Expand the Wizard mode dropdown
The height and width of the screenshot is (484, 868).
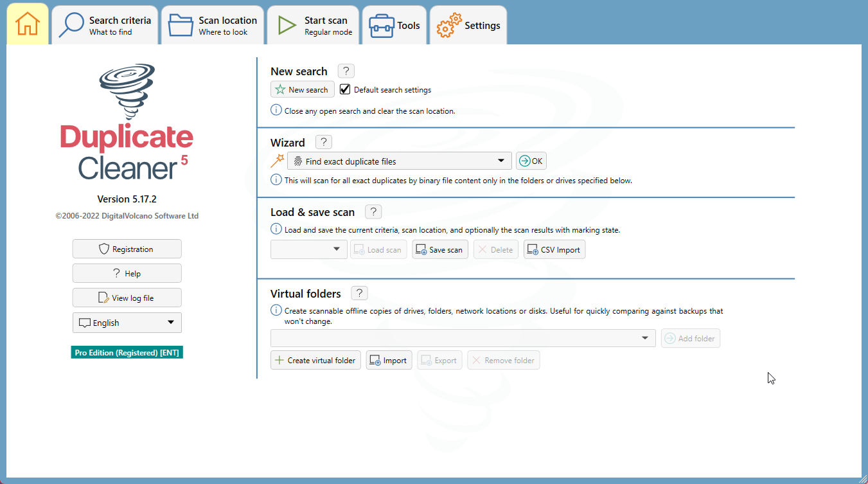coord(400,161)
